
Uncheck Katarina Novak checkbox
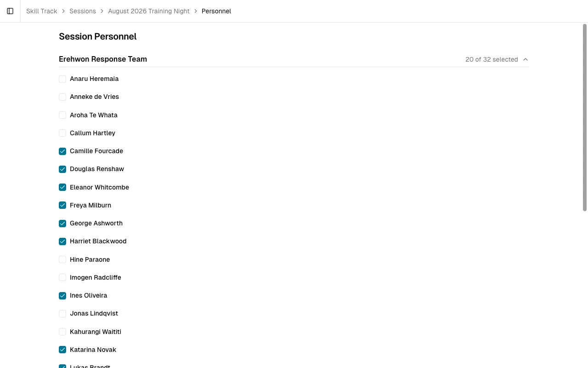coord(62,350)
